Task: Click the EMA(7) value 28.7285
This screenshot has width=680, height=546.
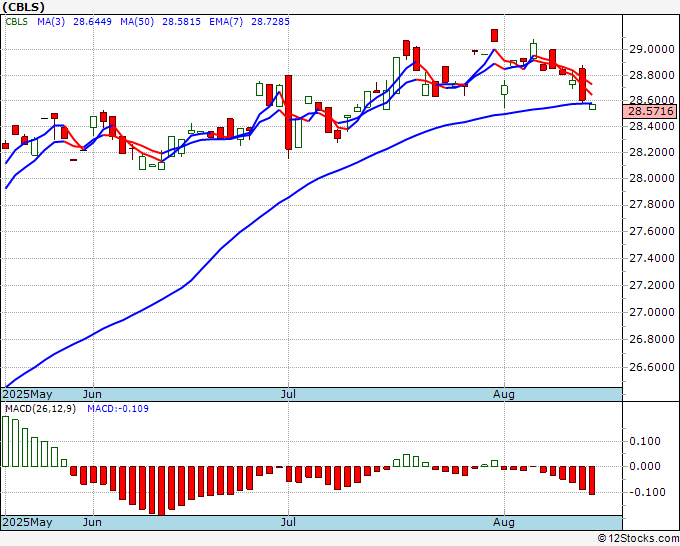Action: tap(270, 22)
